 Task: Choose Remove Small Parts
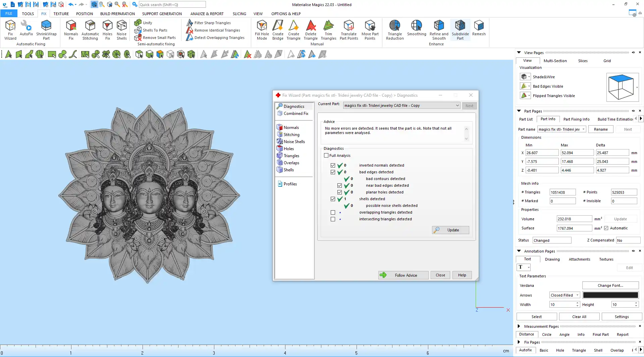coord(155,38)
